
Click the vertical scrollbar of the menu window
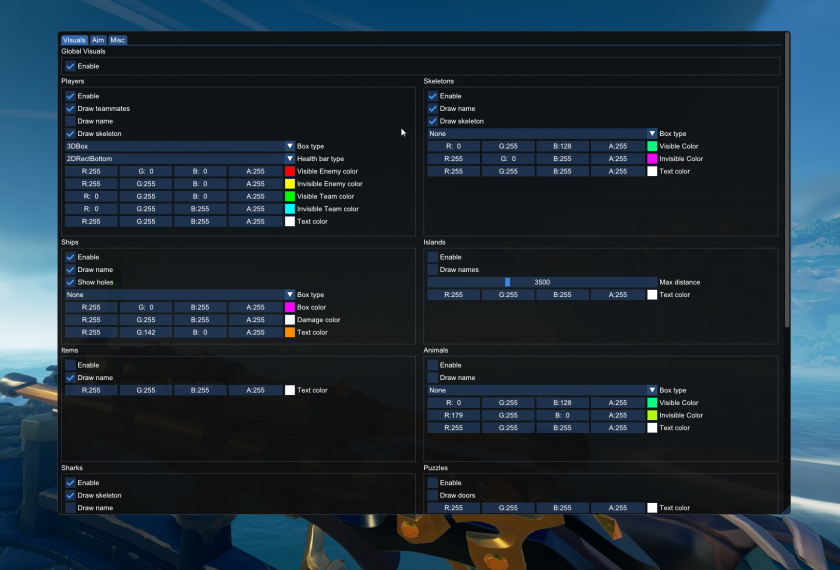click(787, 180)
